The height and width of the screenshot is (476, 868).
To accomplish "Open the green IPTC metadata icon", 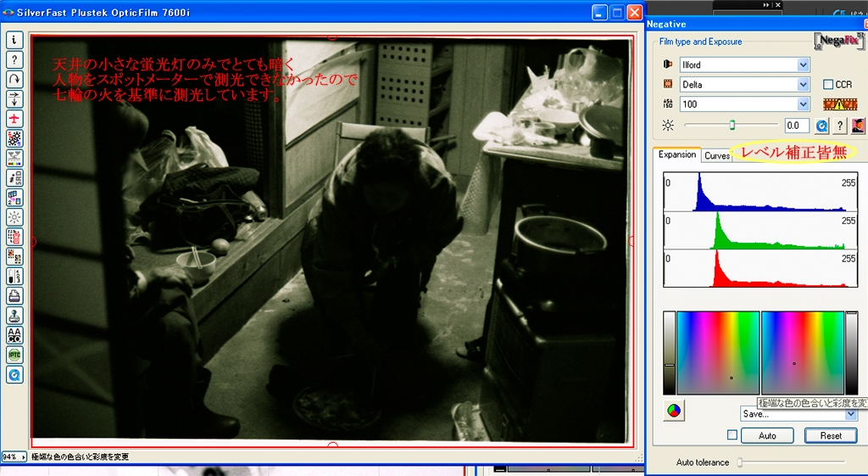I will [14, 355].
